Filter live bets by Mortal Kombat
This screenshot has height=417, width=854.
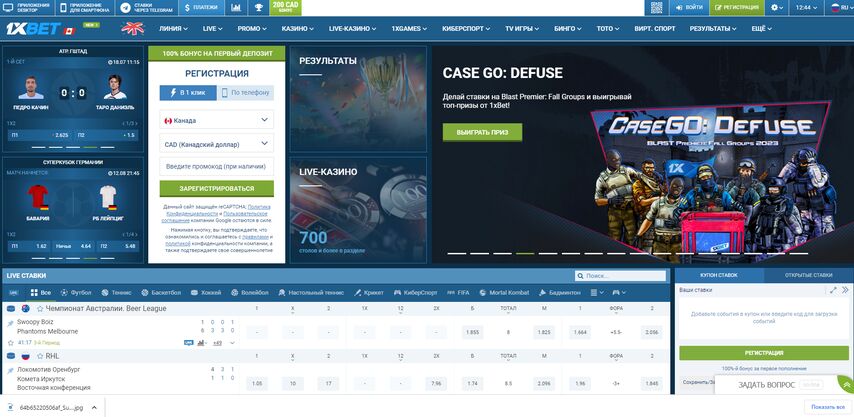(504, 292)
